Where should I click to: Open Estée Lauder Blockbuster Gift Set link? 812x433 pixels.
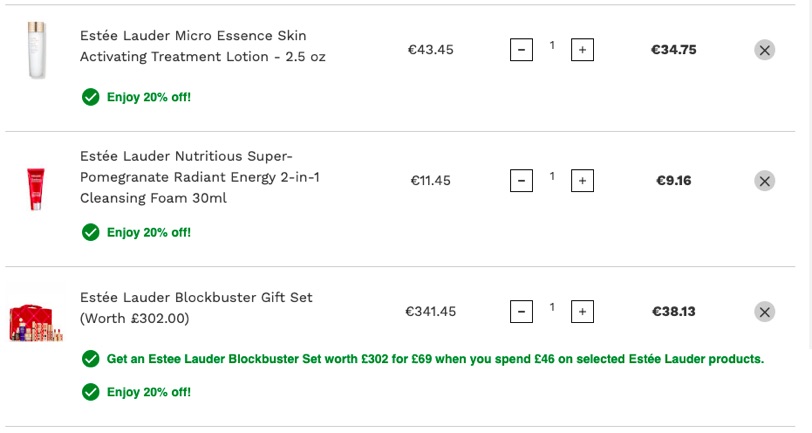[196, 308]
